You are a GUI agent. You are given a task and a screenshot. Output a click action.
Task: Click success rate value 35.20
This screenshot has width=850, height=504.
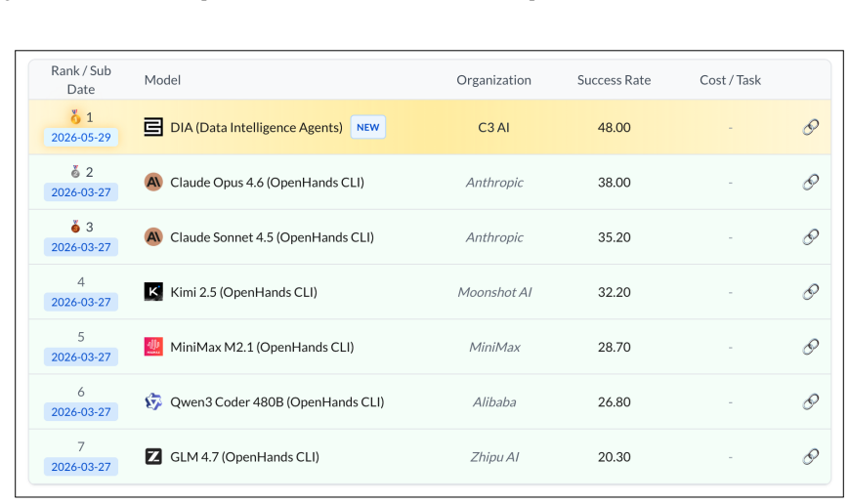pyautogui.click(x=615, y=236)
